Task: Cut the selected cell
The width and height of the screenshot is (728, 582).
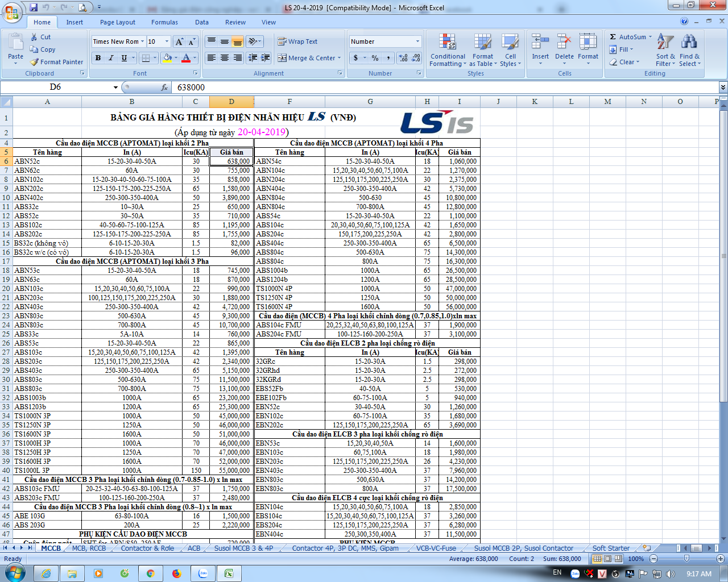Action: coord(40,37)
